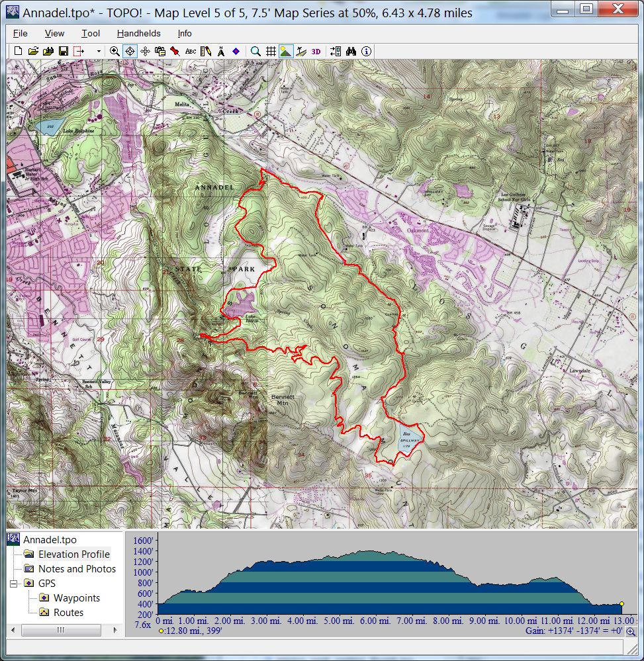Click the yellow marker on elevation profile
The height and width of the screenshot is (661, 644).
(621, 603)
